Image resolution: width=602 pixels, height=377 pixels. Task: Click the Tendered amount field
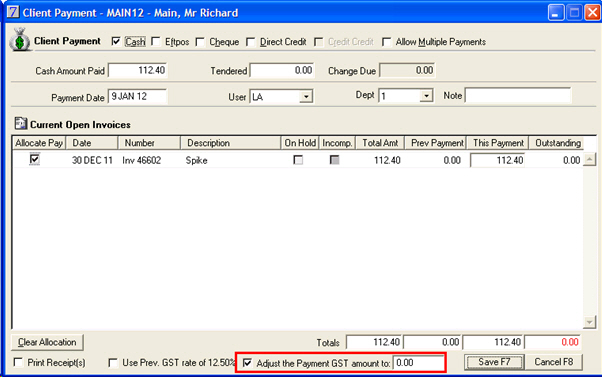[x=282, y=70]
